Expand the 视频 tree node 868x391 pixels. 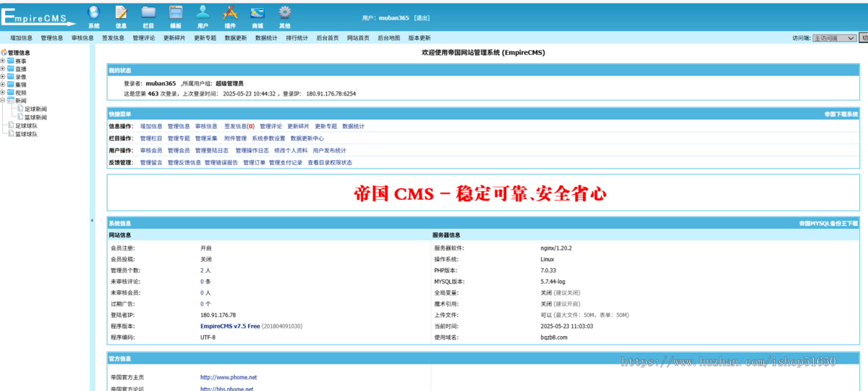pyautogui.click(x=3, y=93)
